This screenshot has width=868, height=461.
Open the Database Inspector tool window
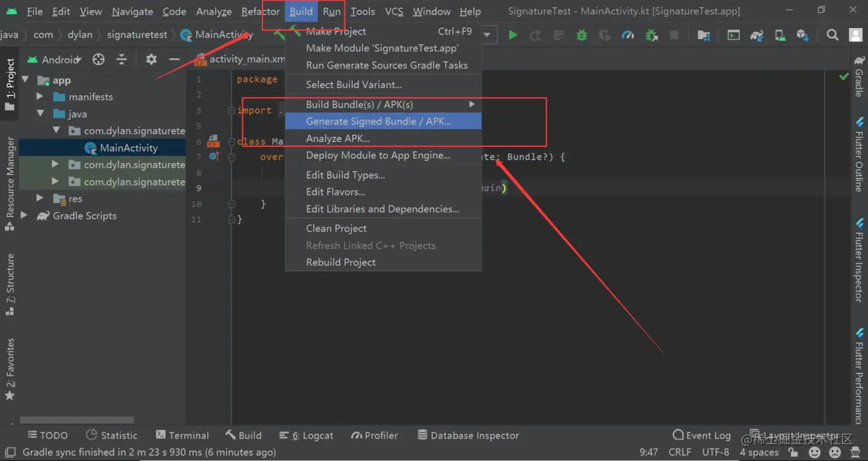pos(468,435)
